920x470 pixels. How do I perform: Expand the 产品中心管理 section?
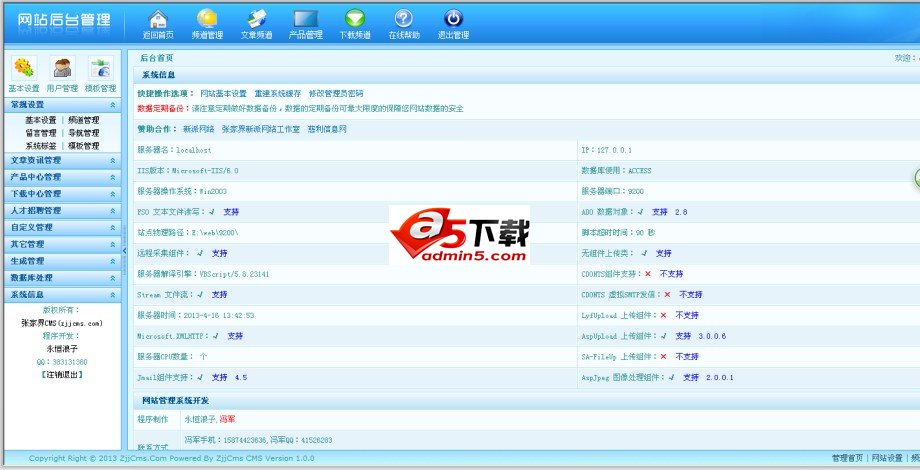62,177
